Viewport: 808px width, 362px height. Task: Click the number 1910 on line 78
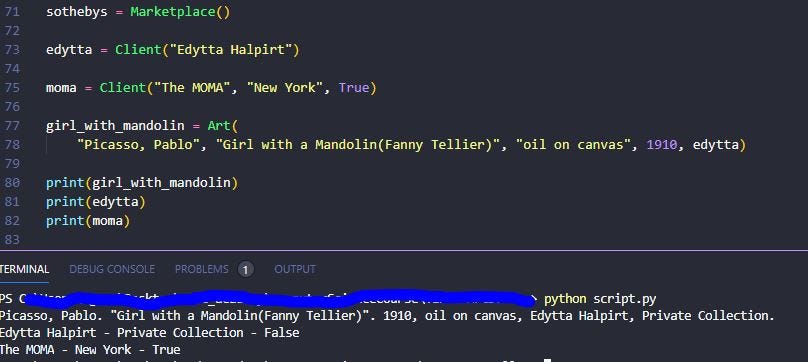[662, 145]
